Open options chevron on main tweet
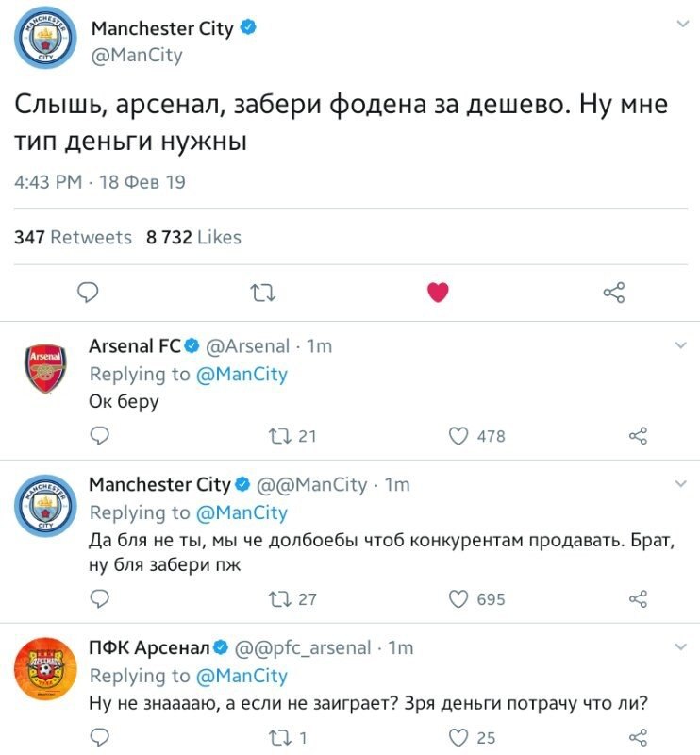The width and height of the screenshot is (700, 755). [x=683, y=24]
